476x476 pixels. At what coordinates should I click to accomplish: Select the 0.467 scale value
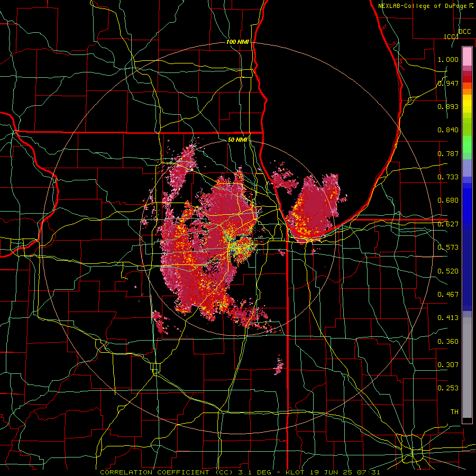coord(448,295)
